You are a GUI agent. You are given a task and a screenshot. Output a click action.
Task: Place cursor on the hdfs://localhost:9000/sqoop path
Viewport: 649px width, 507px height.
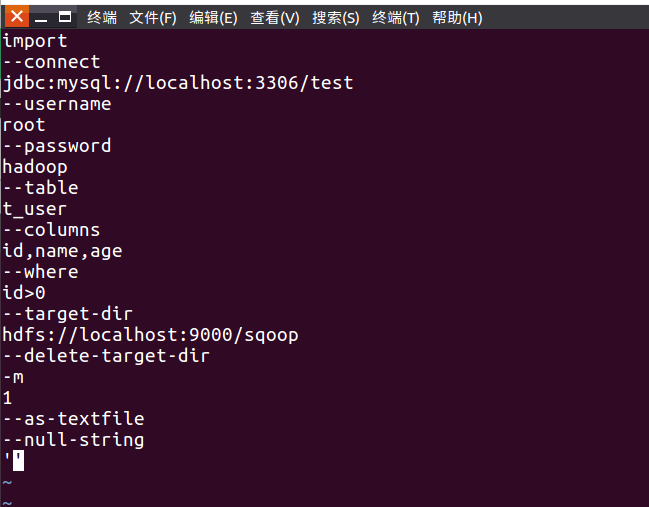[150, 335]
